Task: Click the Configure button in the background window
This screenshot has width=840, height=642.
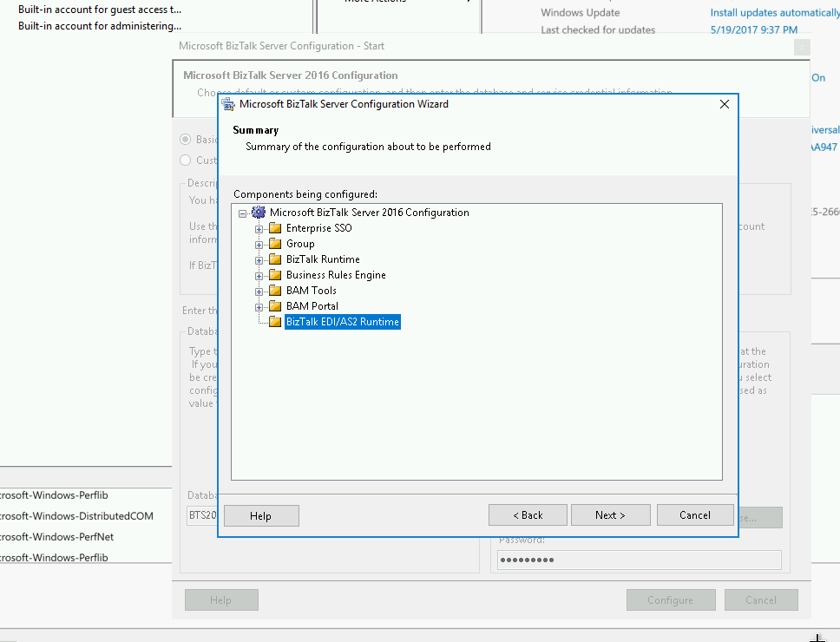Action: click(x=671, y=599)
